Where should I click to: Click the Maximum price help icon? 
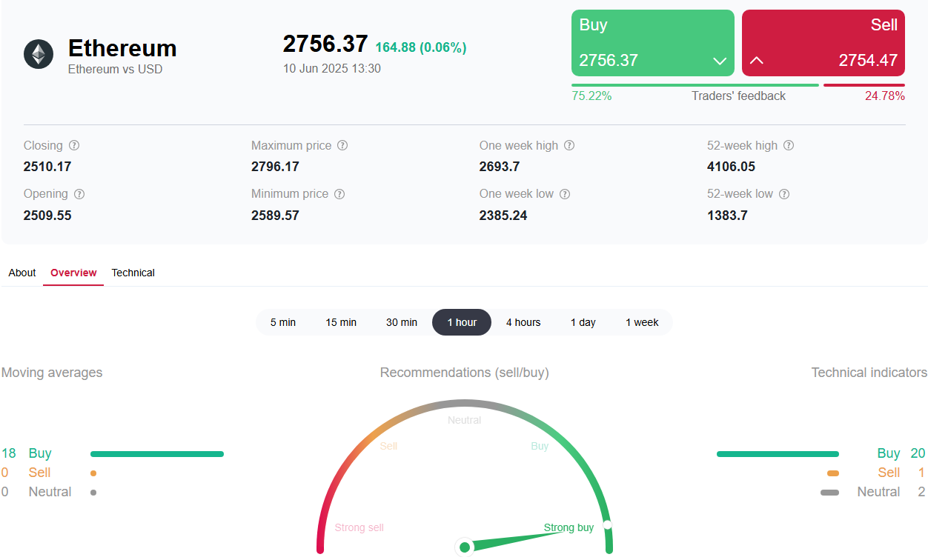pos(342,146)
